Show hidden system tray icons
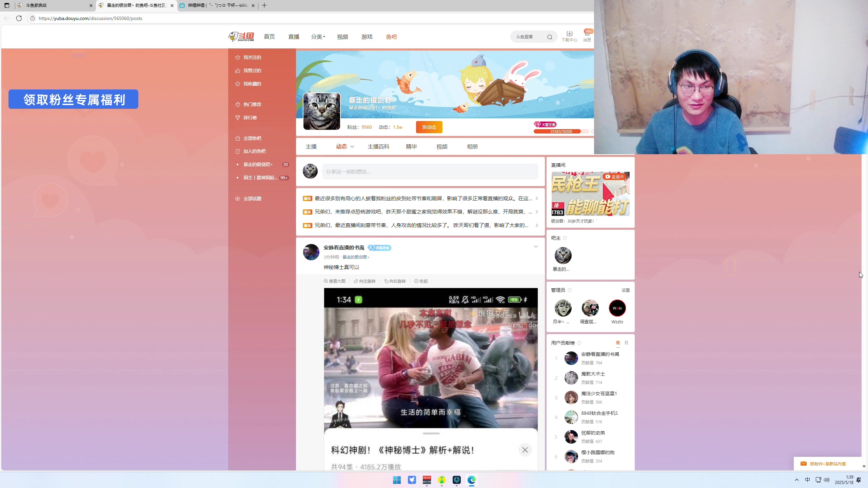This screenshot has width=868, height=488. pyautogui.click(x=797, y=480)
